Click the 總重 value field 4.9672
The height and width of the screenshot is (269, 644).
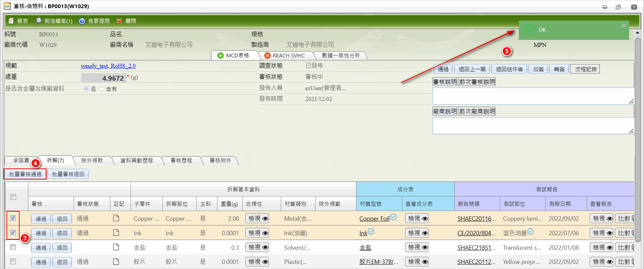point(104,78)
